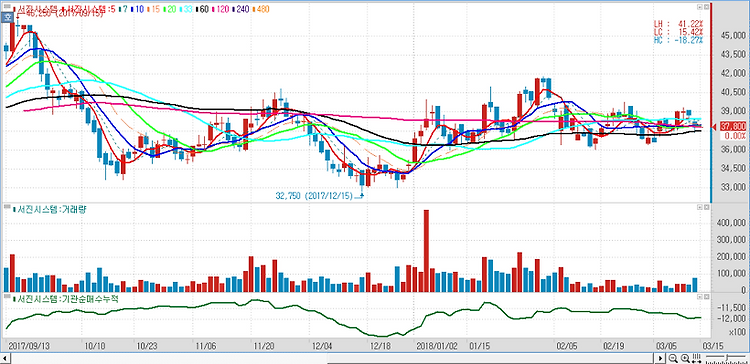Select the 10 moving average legend

pos(137,9)
